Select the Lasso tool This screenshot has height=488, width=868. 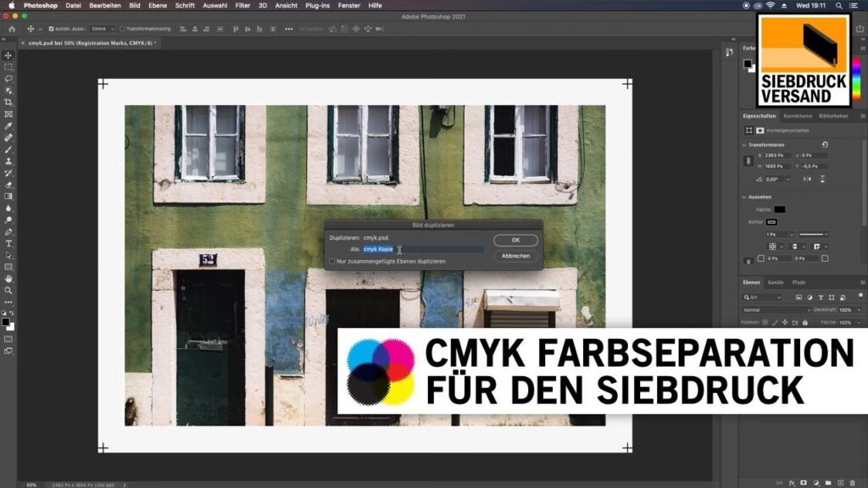(8, 79)
